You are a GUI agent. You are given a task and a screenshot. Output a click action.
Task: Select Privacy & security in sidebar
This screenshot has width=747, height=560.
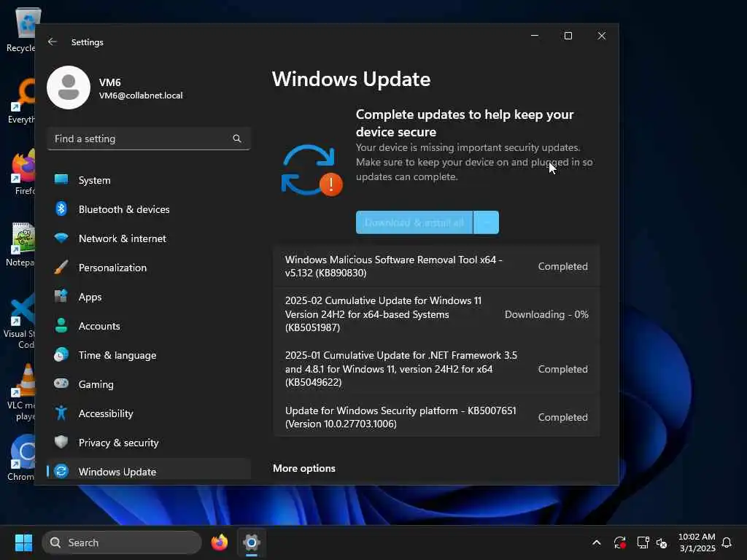coord(149,443)
